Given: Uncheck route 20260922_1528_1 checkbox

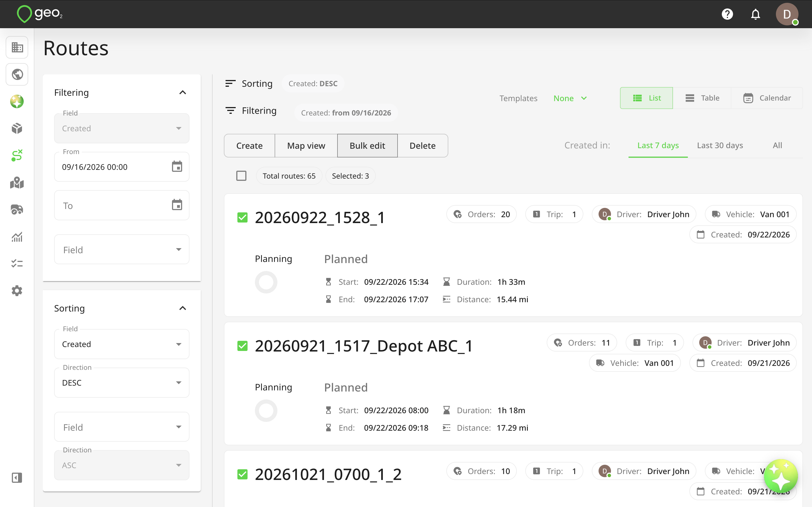Looking at the screenshot, I should [x=242, y=217].
